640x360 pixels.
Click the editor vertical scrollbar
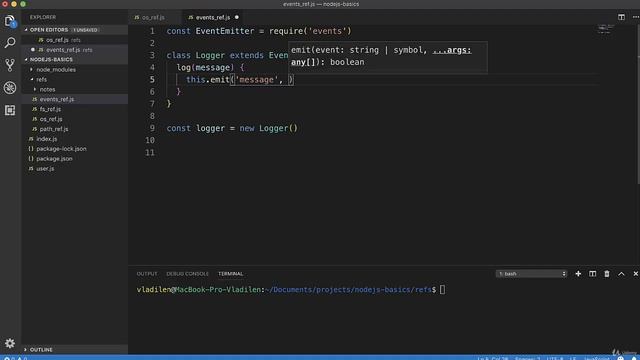[x=638, y=104]
